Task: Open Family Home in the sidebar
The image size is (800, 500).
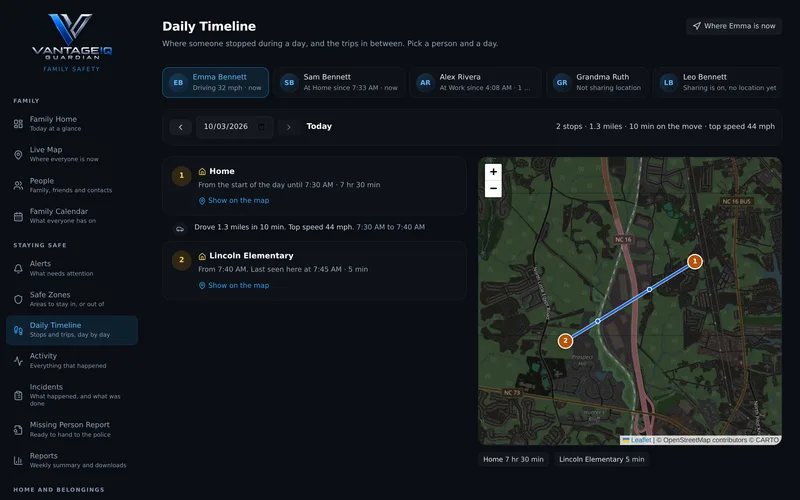Action: [72, 123]
